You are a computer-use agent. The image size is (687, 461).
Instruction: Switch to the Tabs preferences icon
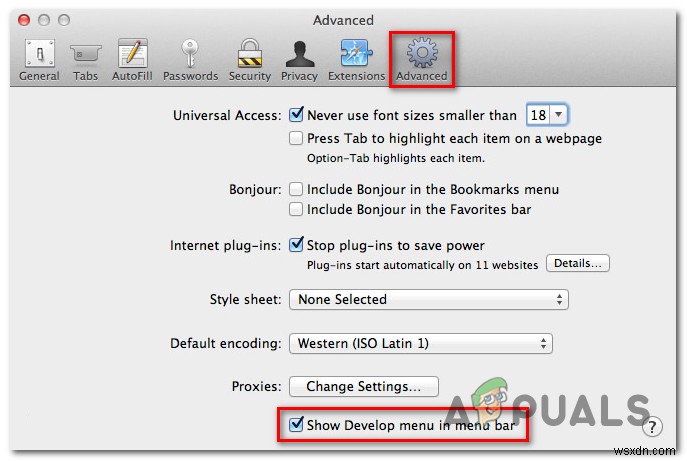(x=85, y=60)
